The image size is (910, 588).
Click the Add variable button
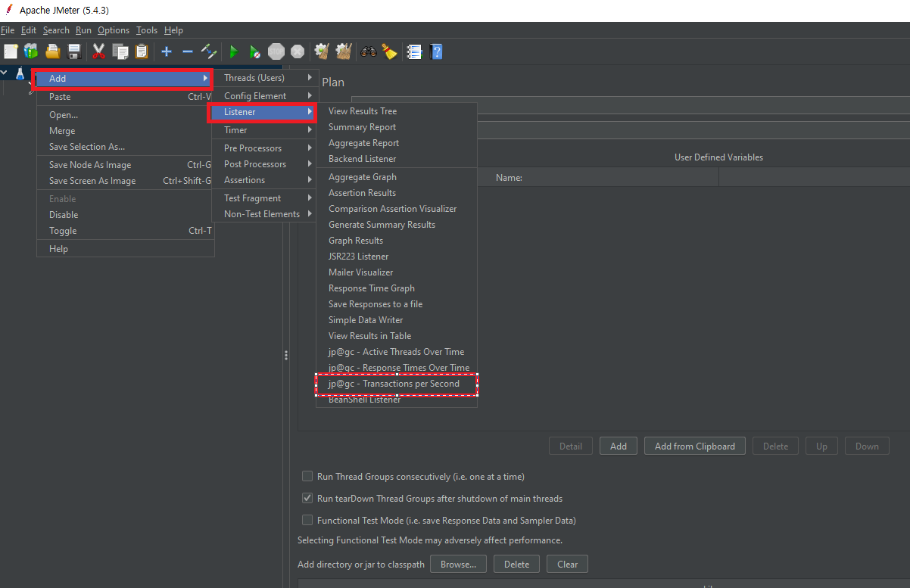point(619,446)
